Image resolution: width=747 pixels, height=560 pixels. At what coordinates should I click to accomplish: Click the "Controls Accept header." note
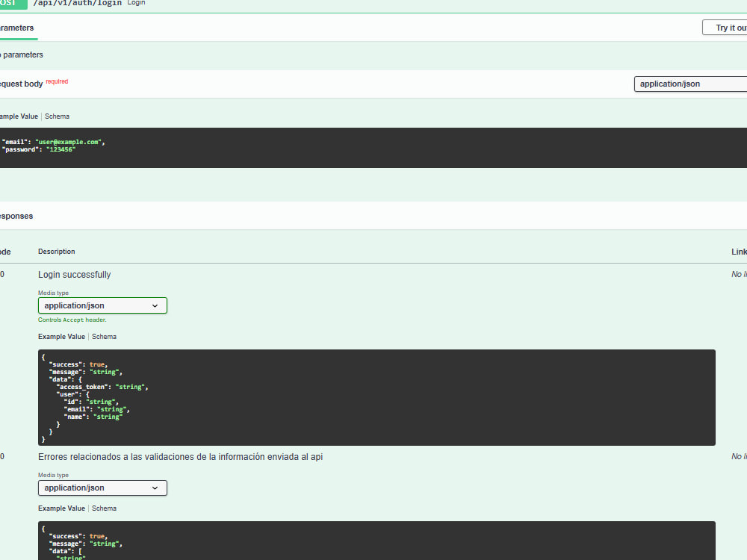point(72,320)
